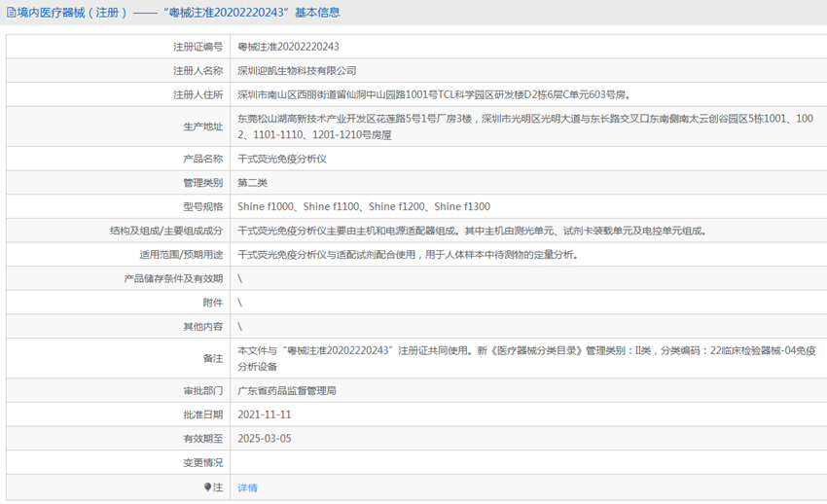Image resolution: width=827 pixels, height=504 pixels.
Task: Click the bulb icon next to 注 label
Action: 208,487
